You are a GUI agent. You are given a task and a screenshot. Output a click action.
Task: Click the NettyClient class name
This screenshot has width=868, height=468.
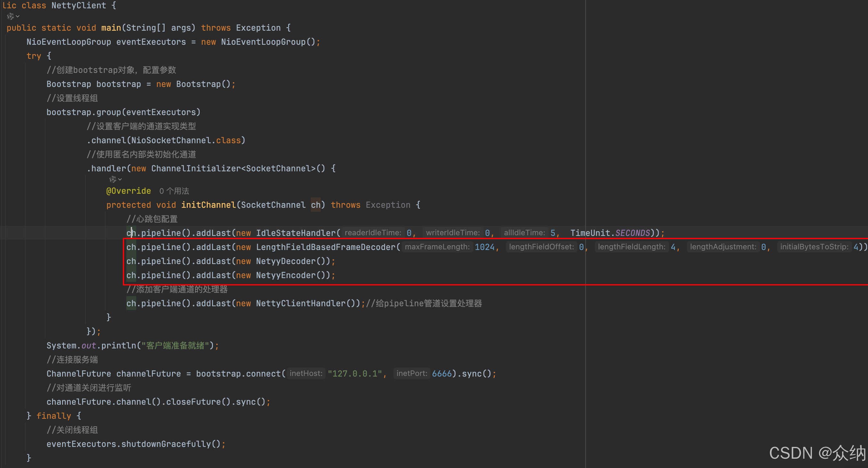click(78, 5)
